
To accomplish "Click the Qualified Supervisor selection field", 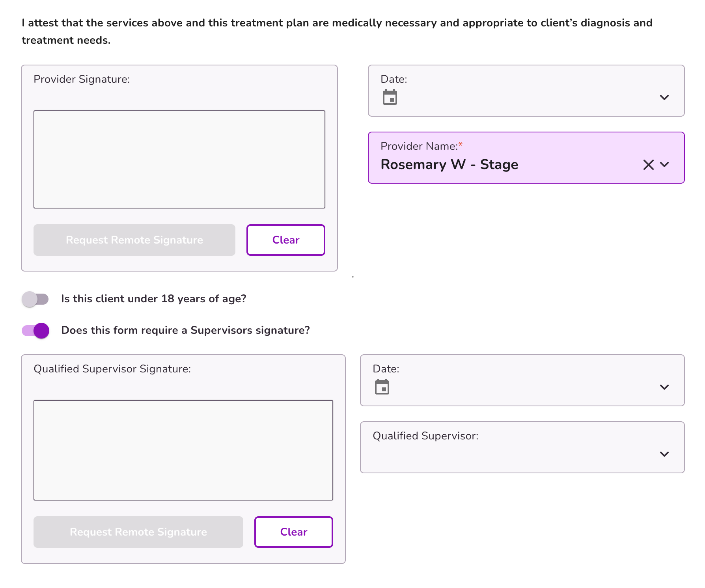I will [522, 447].
